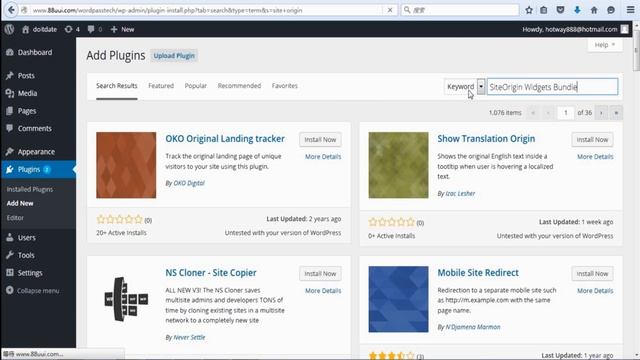The height and width of the screenshot is (360, 640).
Task: Click the Pocket shield icon in toolbar
Action: (x=560, y=10)
